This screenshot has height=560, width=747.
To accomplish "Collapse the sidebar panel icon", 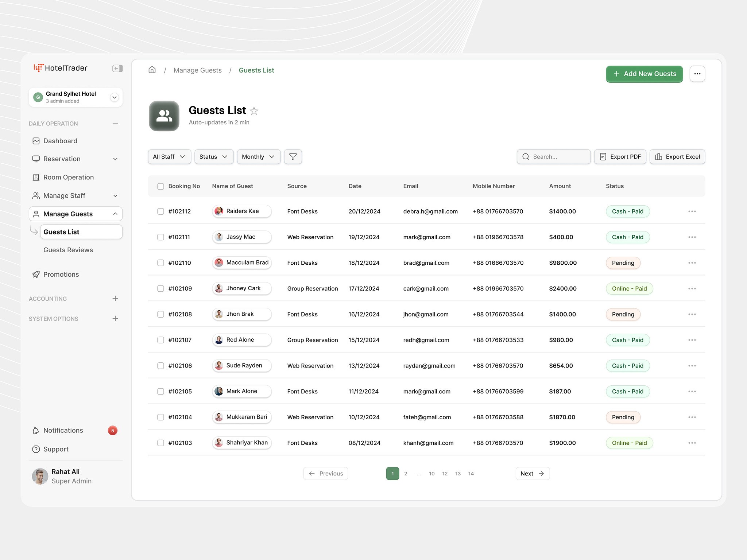I will (x=117, y=69).
